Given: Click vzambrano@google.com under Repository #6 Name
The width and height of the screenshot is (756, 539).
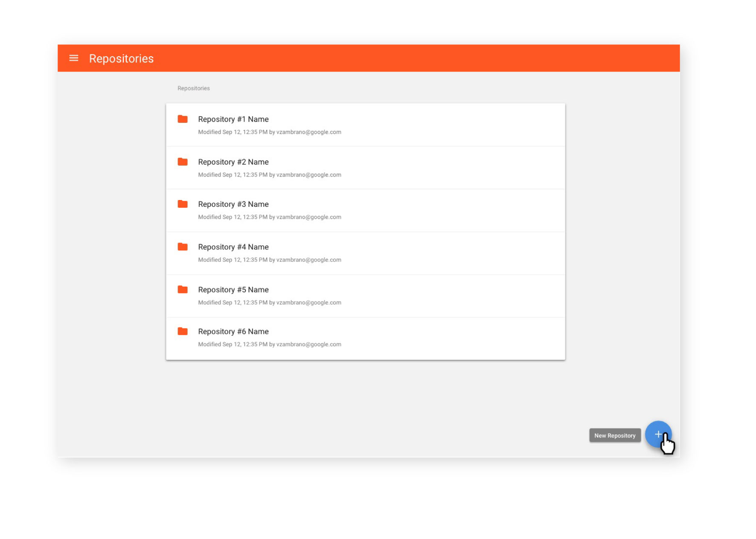Looking at the screenshot, I should pos(309,344).
